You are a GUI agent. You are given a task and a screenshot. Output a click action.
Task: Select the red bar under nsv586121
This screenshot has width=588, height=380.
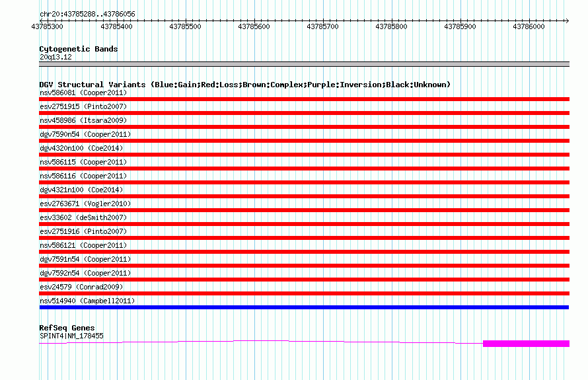tap(304, 252)
